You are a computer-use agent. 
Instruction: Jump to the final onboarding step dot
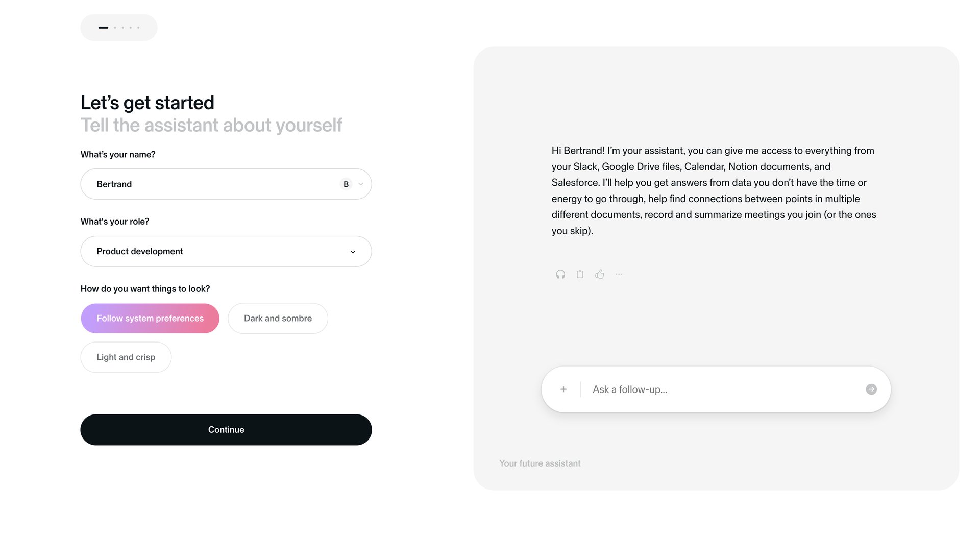(138, 27)
